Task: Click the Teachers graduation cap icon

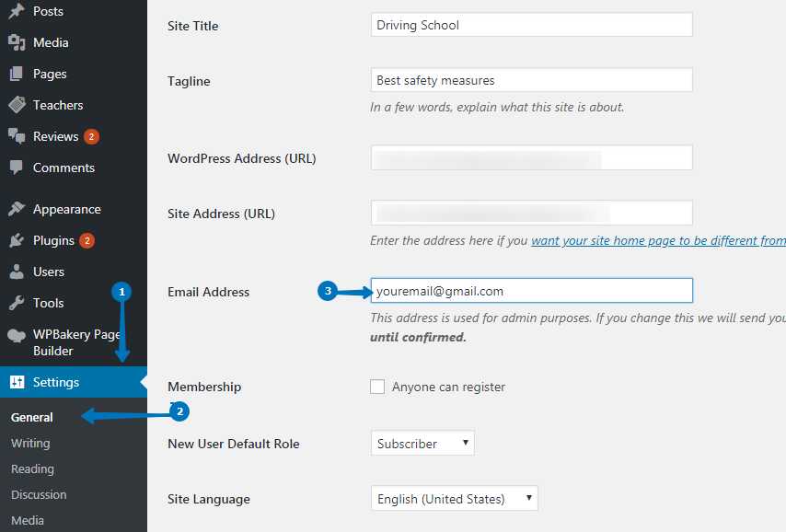Action: (x=17, y=105)
